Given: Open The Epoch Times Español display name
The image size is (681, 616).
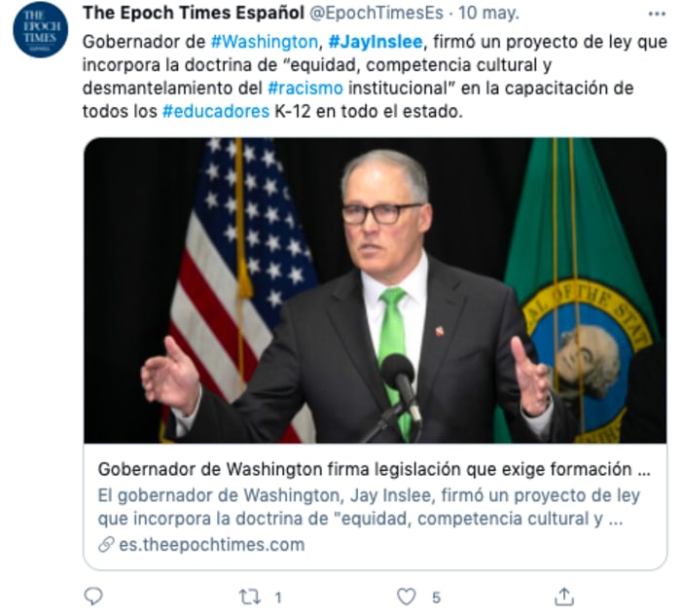Looking at the screenshot, I should click(194, 13).
